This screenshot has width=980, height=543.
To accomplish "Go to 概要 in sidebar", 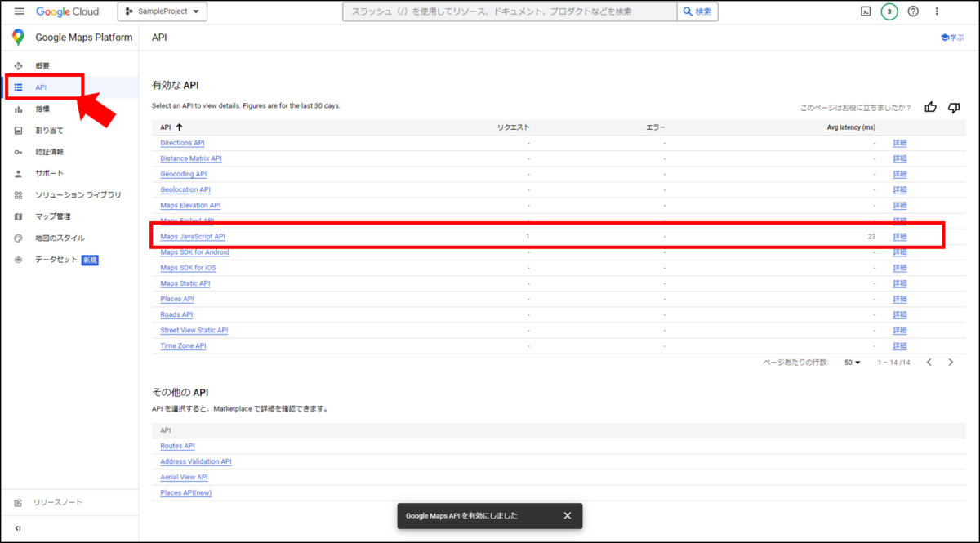I will tap(42, 65).
